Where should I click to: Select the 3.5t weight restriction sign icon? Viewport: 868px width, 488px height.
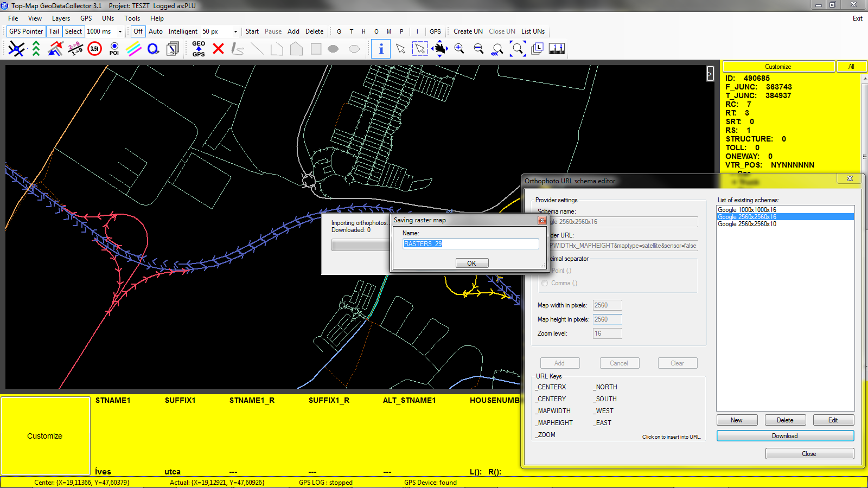coord(94,49)
